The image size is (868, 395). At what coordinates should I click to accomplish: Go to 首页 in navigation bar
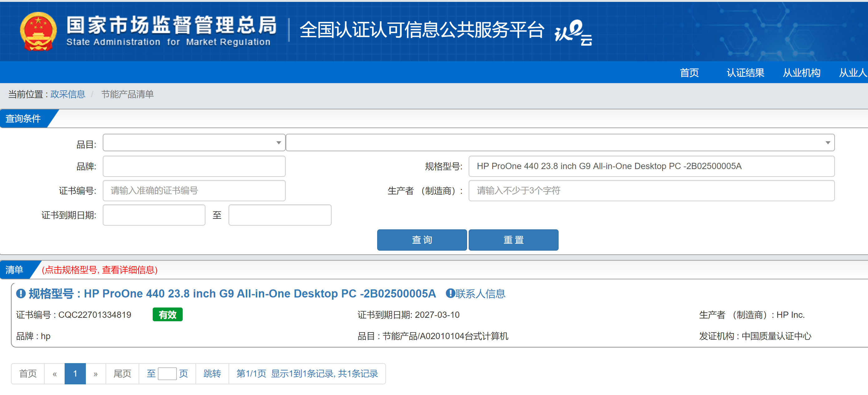tap(689, 72)
